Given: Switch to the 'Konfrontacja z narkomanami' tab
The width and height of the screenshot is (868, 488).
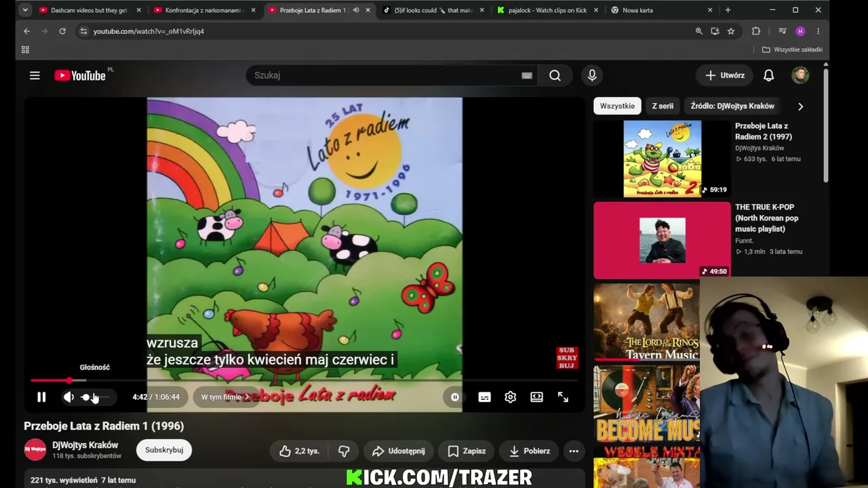Looking at the screenshot, I should pyautogui.click(x=203, y=10).
